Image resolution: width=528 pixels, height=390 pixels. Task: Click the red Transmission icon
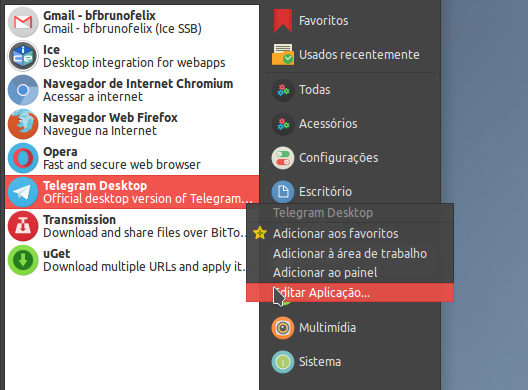tap(23, 226)
